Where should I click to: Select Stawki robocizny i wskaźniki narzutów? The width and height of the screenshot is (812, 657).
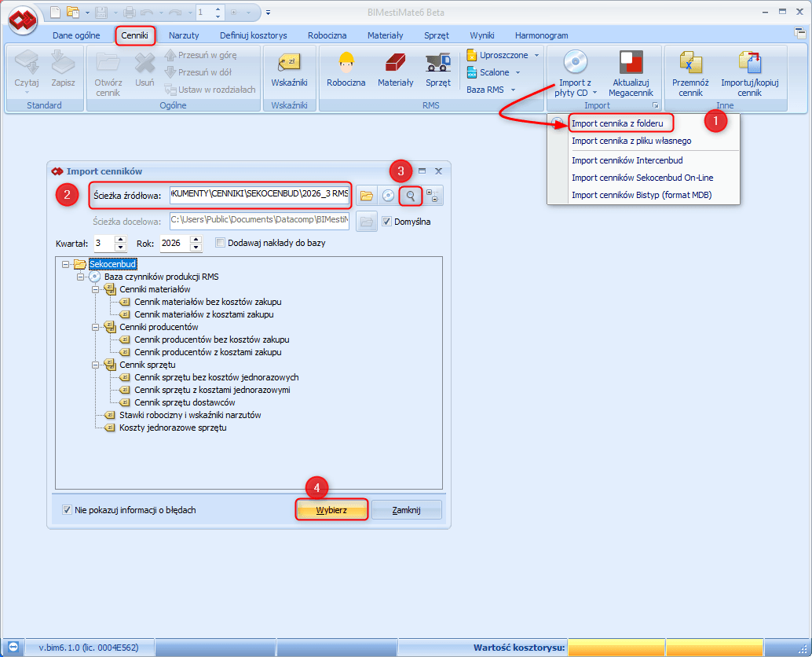190,415
